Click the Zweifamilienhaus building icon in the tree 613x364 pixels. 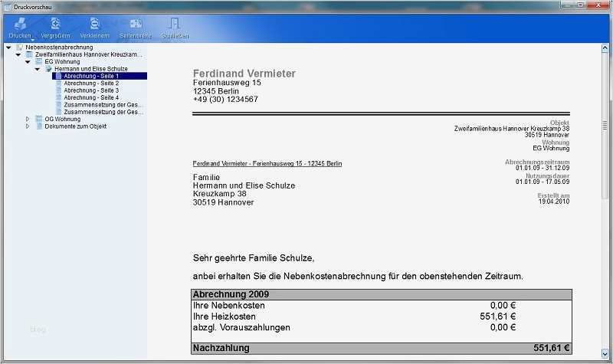29,54
